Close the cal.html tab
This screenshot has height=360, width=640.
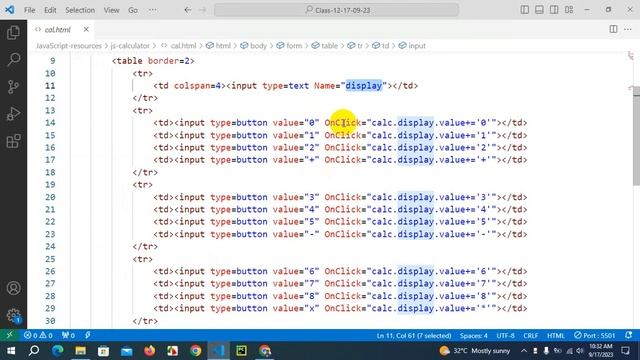pos(86,29)
